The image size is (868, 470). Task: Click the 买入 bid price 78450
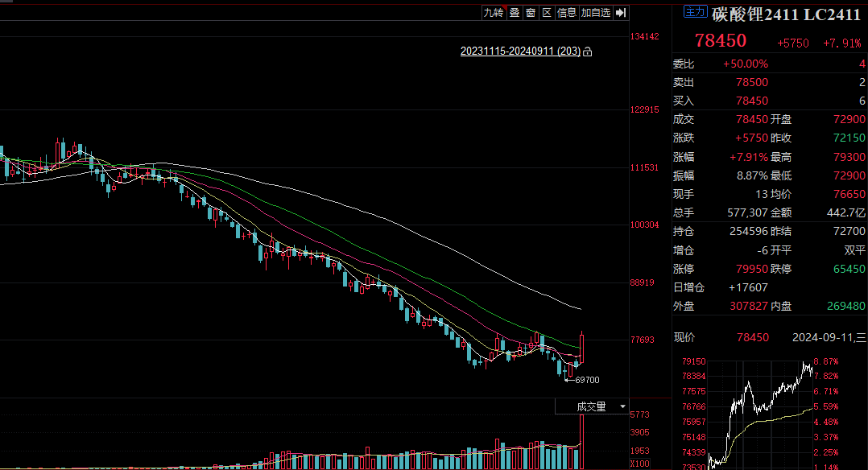pos(752,101)
